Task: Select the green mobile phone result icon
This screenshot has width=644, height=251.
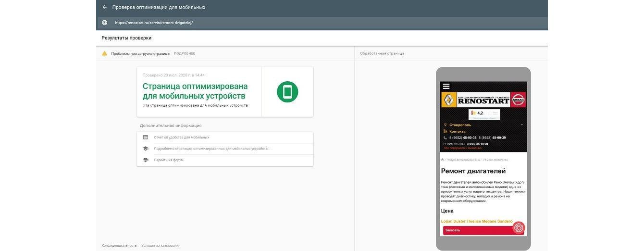Action: pos(287,92)
